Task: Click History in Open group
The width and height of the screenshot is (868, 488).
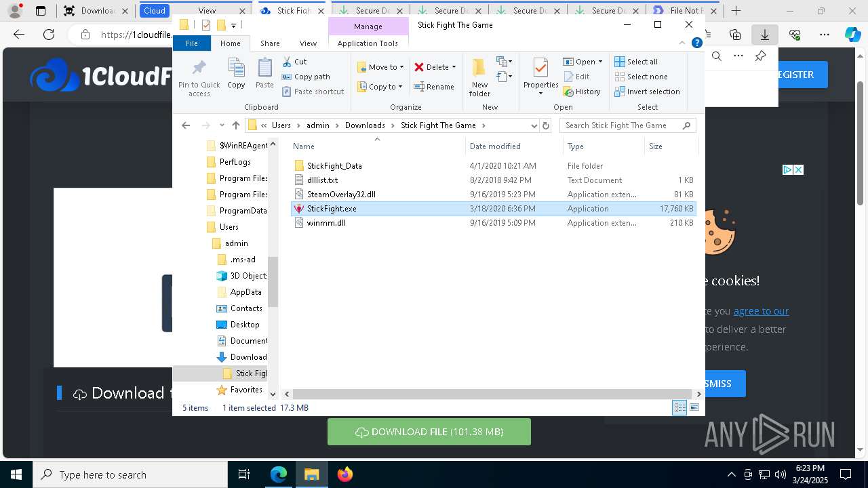Action: (582, 91)
